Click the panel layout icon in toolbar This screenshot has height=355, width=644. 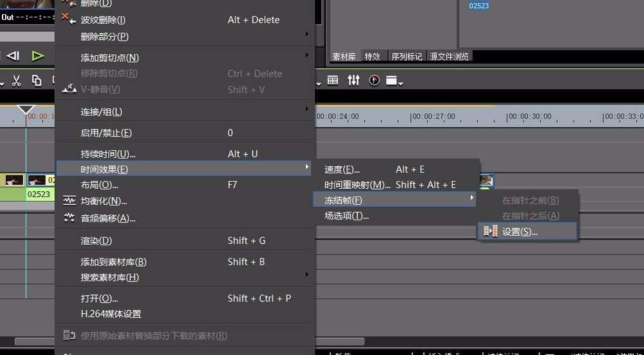pos(392,81)
